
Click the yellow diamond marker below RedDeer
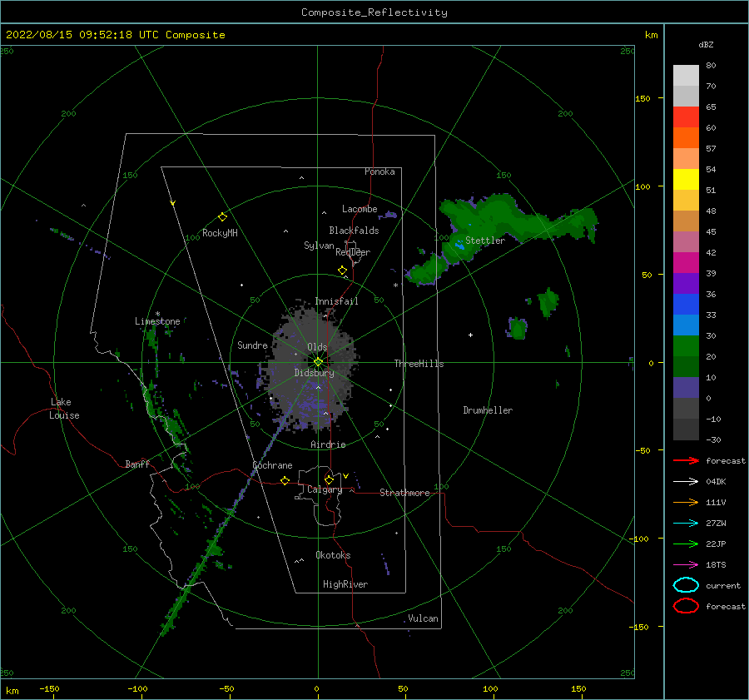[343, 271]
